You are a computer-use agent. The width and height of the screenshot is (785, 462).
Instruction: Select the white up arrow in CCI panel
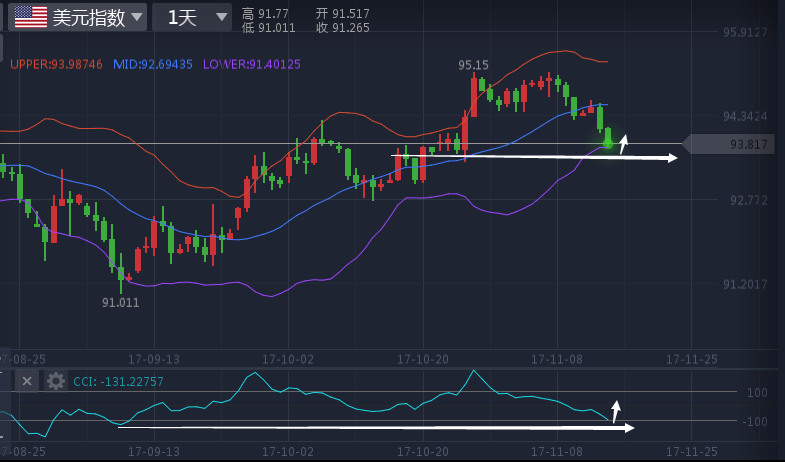pos(616,411)
